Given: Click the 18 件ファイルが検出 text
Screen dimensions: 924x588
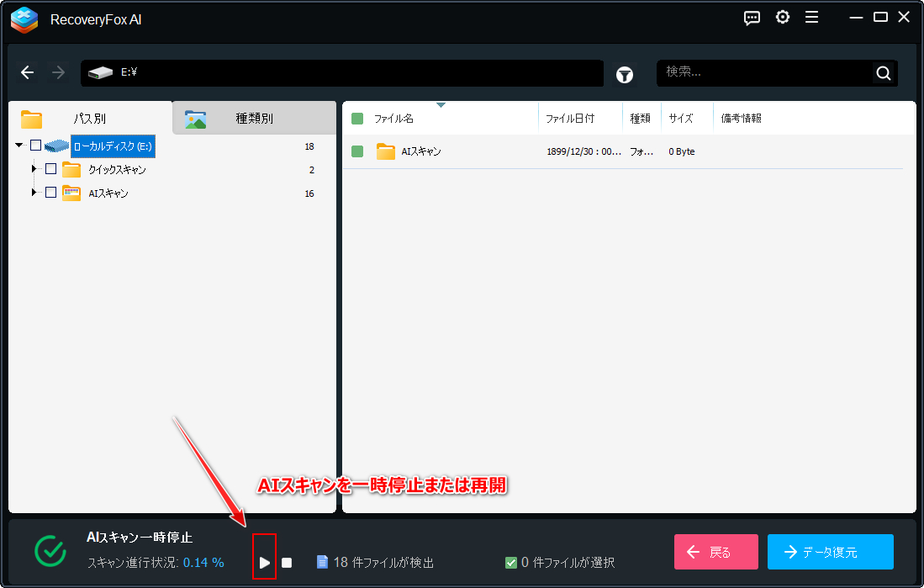Looking at the screenshot, I should [x=383, y=563].
